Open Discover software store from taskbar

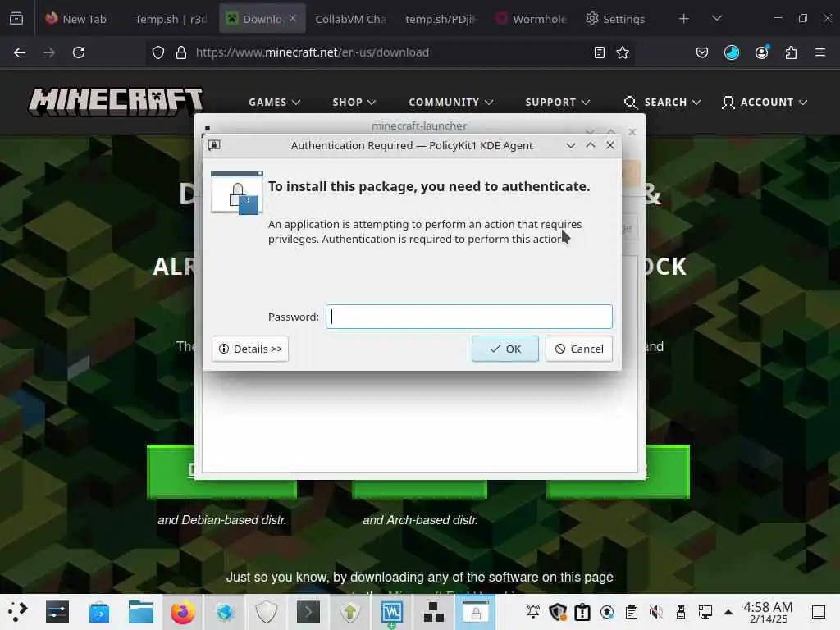pyautogui.click(x=99, y=612)
